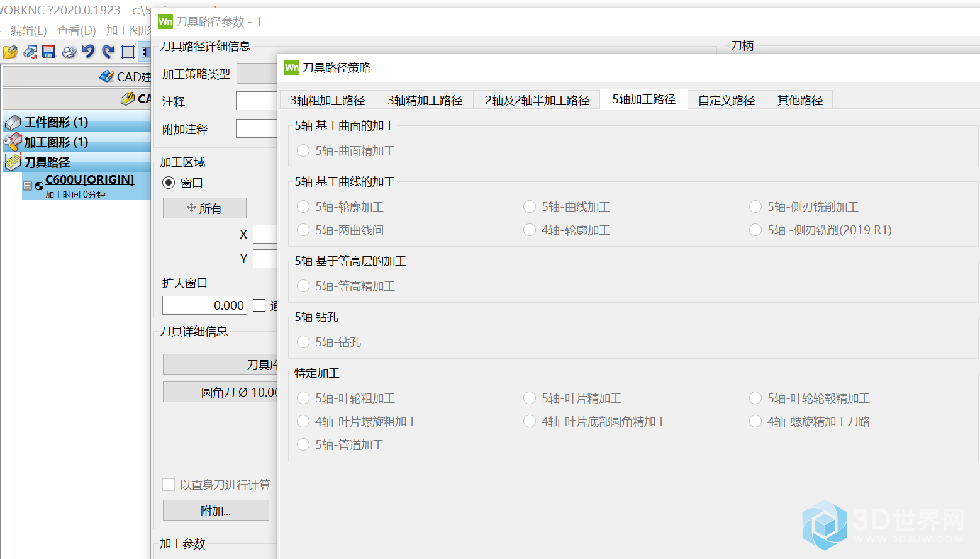
Task: Click the 加工策略类型 button field
Action: click(x=257, y=73)
